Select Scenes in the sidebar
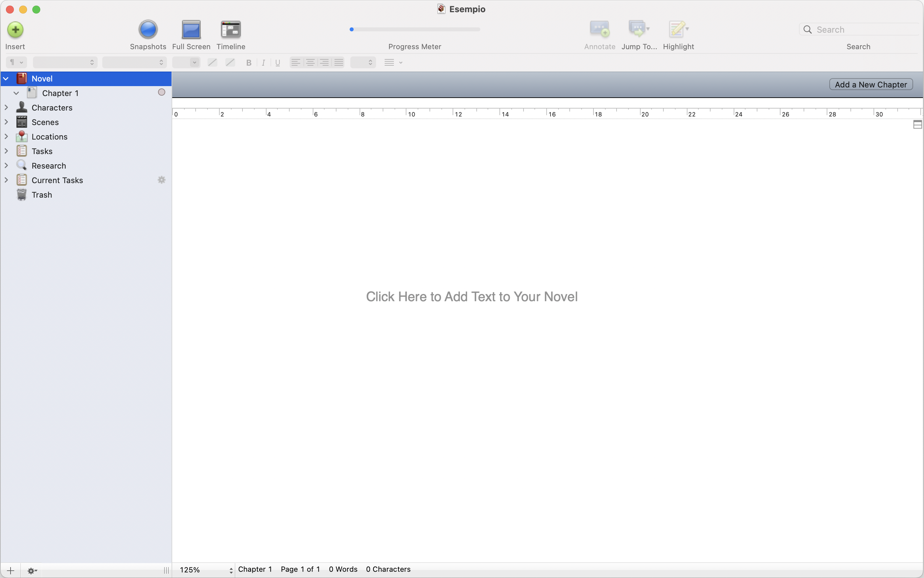The image size is (924, 578). coord(45,122)
